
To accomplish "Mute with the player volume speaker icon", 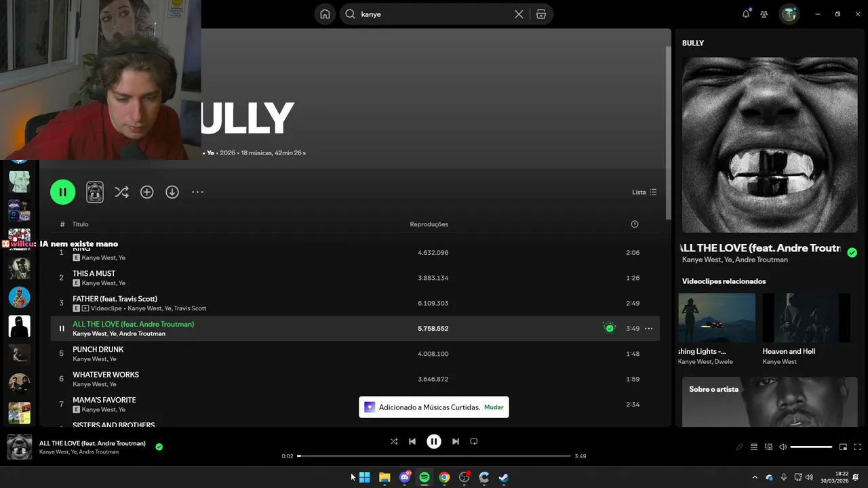I will (783, 447).
